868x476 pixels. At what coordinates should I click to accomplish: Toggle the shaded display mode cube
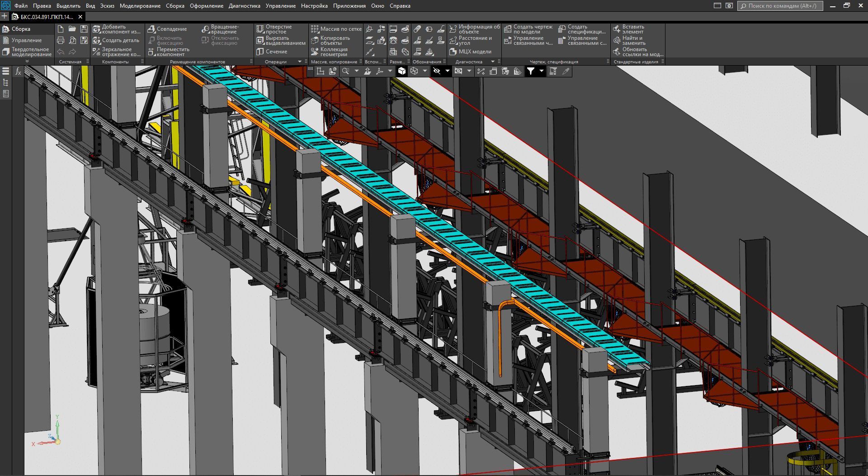pos(402,71)
